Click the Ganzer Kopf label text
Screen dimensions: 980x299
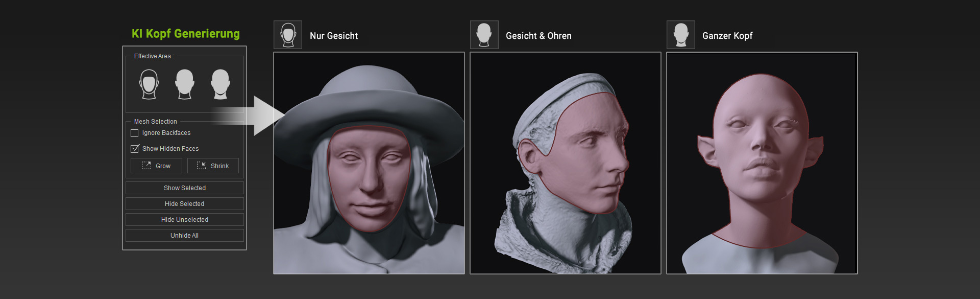coord(727,36)
